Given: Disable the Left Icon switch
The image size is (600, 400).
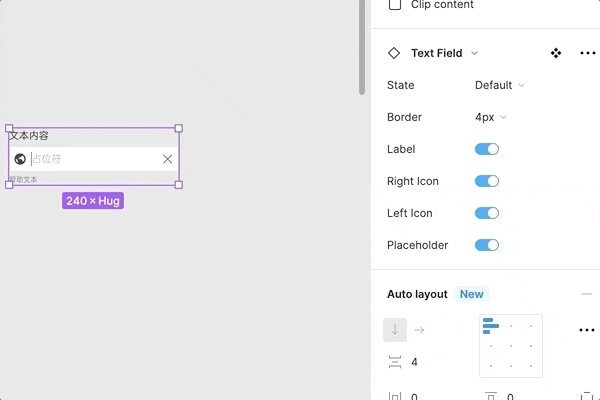Looking at the screenshot, I should click(x=486, y=213).
